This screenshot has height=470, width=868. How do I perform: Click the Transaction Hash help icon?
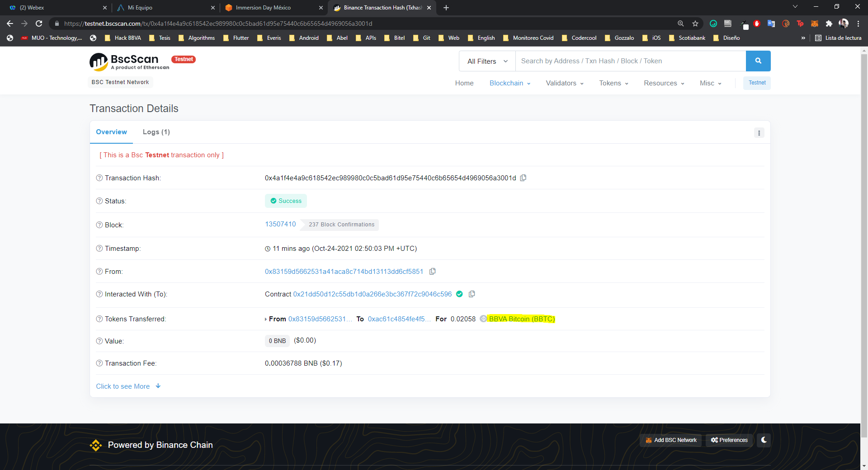[99, 178]
